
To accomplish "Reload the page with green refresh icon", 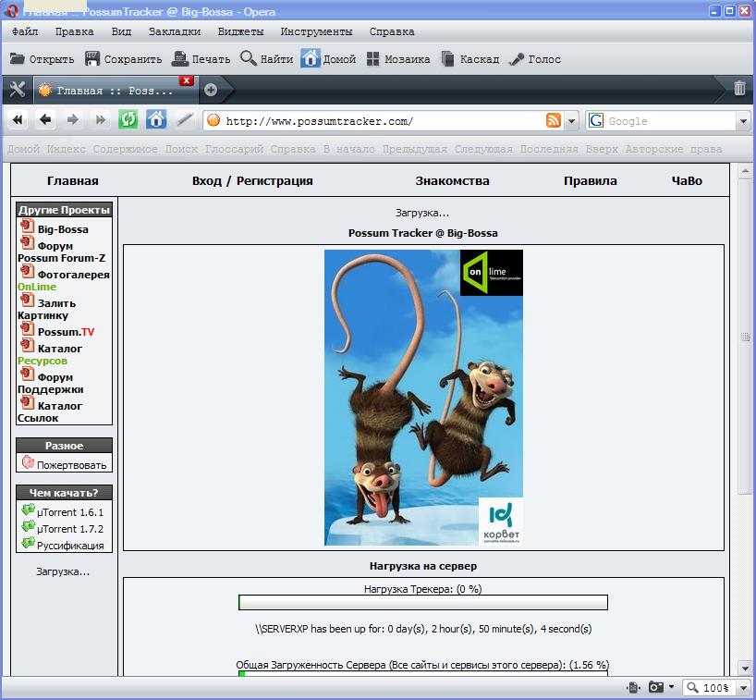I will pos(128,119).
